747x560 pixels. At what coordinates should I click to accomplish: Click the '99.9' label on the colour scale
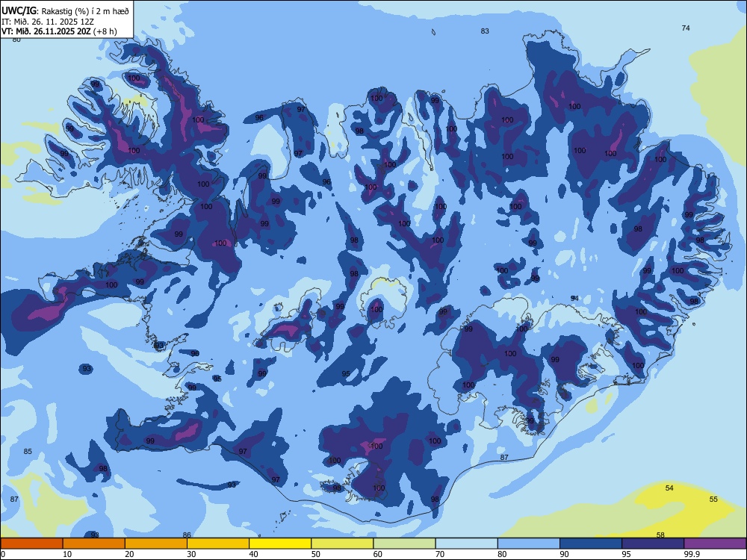(x=692, y=554)
